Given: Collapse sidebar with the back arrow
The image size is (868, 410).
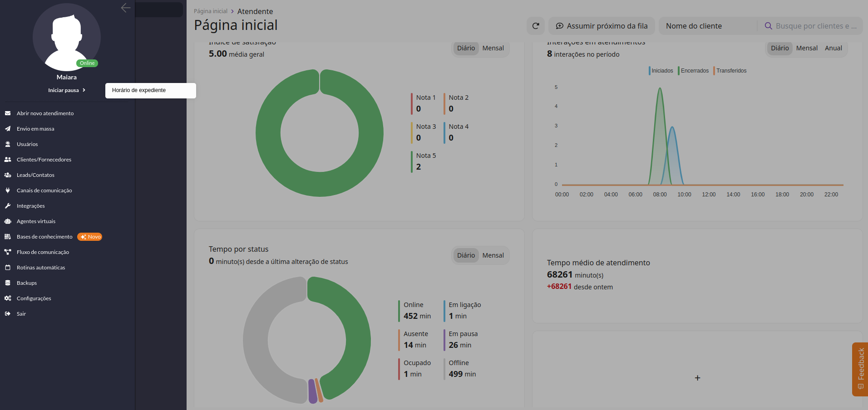Looking at the screenshot, I should tap(126, 8).
